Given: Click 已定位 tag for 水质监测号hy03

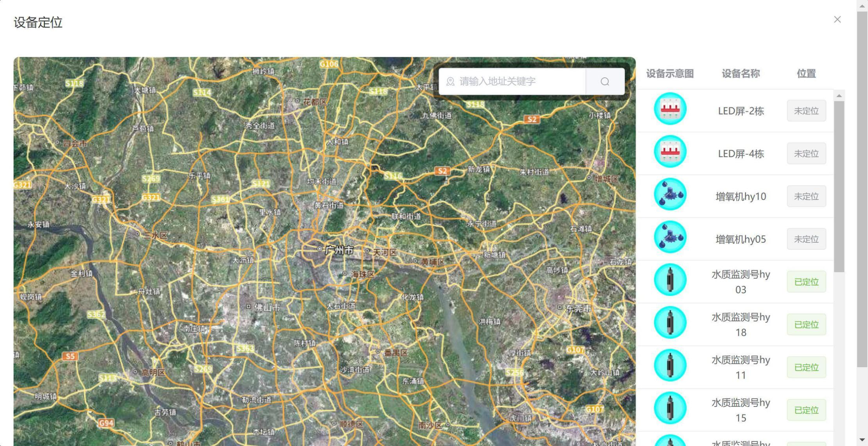Looking at the screenshot, I should point(806,282).
